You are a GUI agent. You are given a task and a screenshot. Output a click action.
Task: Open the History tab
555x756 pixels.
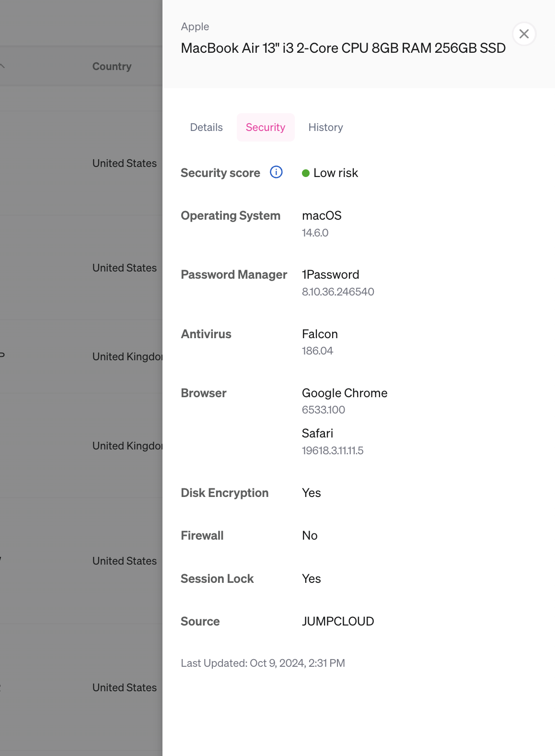pyautogui.click(x=325, y=127)
